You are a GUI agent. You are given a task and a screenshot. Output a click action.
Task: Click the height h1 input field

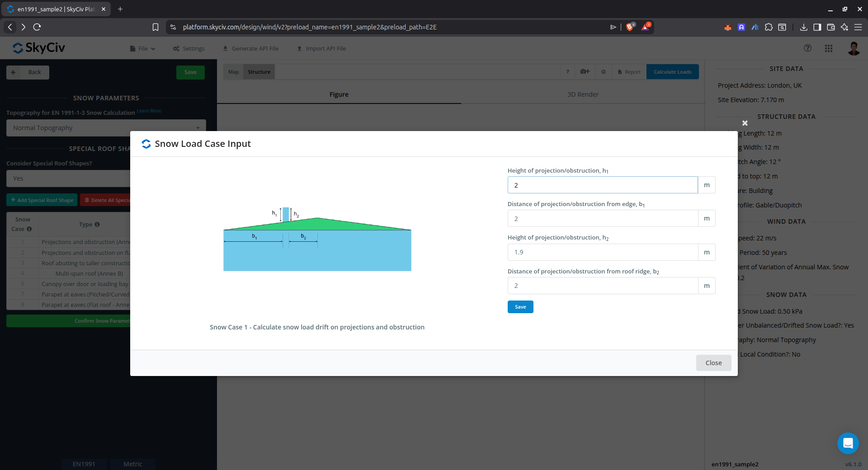[x=602, y=185]
